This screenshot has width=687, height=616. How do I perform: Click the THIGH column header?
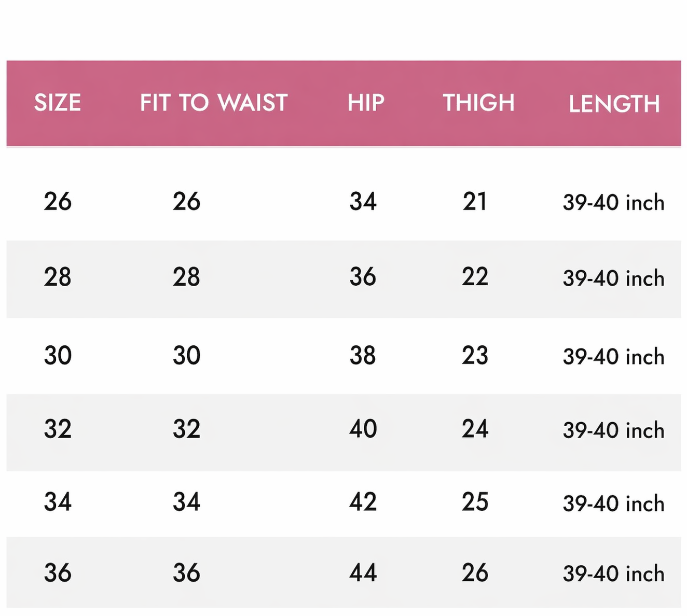478,103
